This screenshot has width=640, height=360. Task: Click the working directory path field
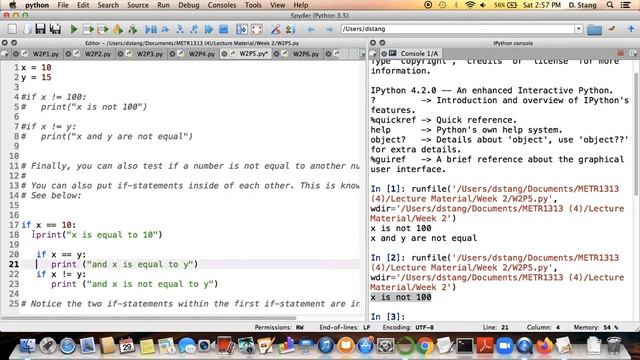tap(458, 29)
